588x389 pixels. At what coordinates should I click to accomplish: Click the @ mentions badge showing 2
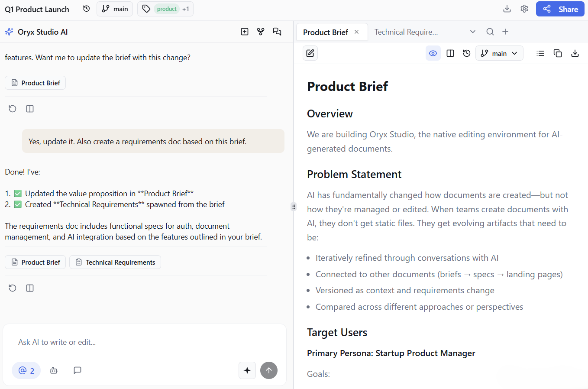[x=26, y=370]
